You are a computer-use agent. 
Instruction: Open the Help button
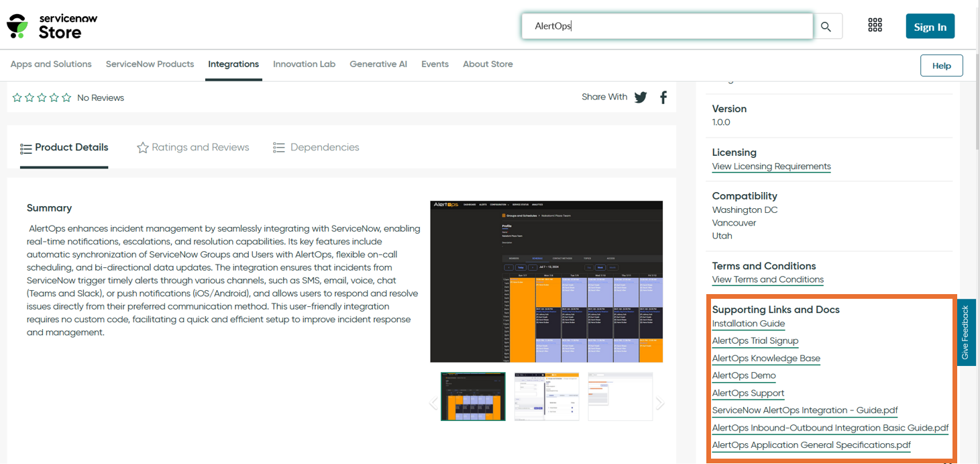(x=941, y=65)
